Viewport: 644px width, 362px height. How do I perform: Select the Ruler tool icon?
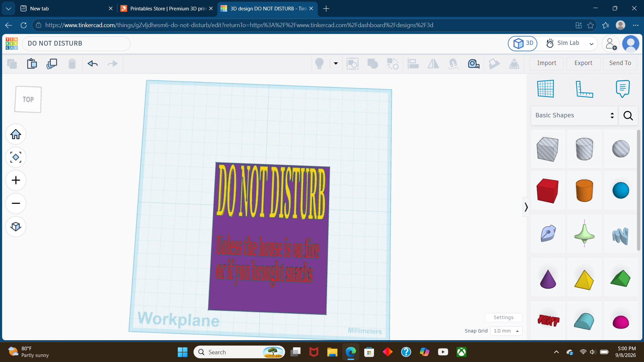click(584, 89)
